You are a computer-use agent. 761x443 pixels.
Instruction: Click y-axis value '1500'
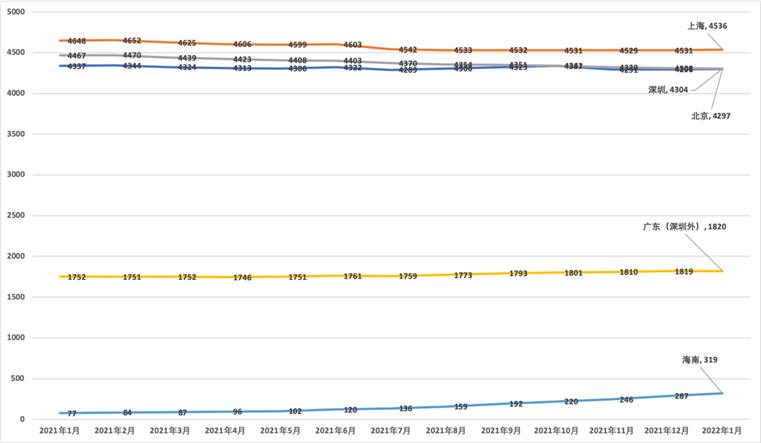tap(16, 297)
